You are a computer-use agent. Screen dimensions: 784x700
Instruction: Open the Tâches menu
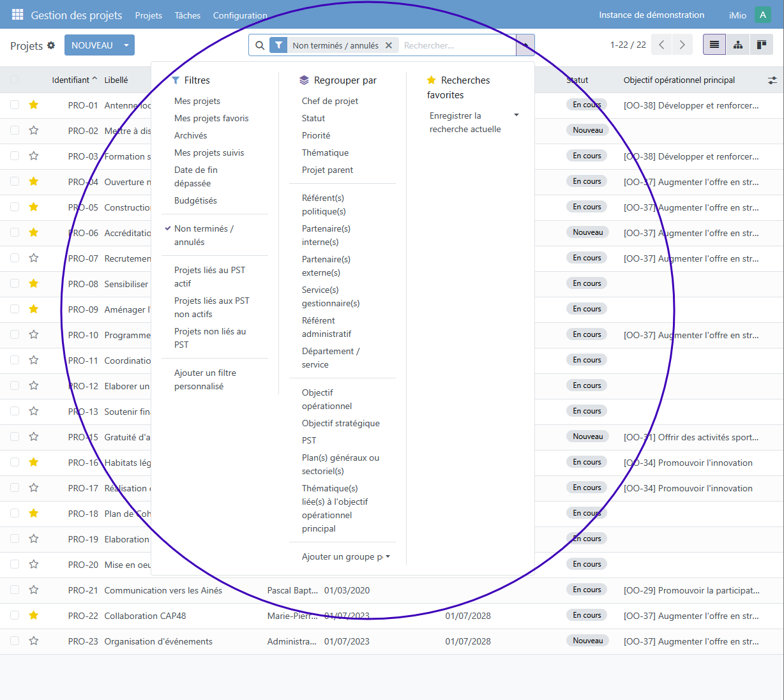(187, 15)
